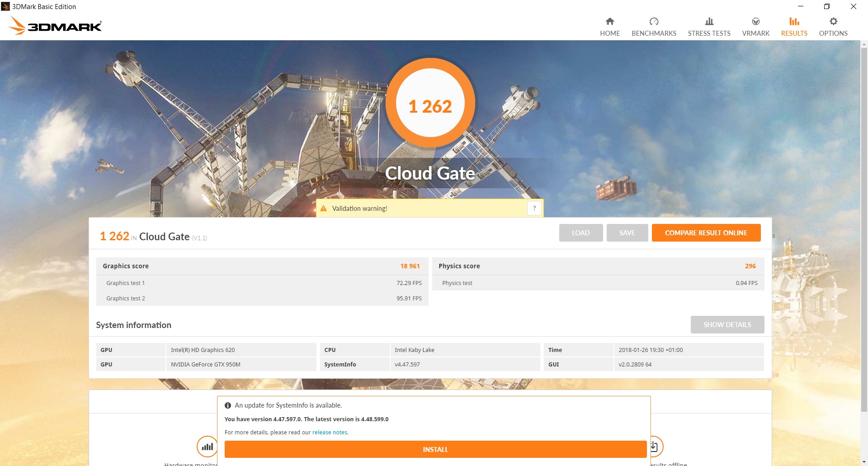Click the 1 262 score circle

coord(430,103)
